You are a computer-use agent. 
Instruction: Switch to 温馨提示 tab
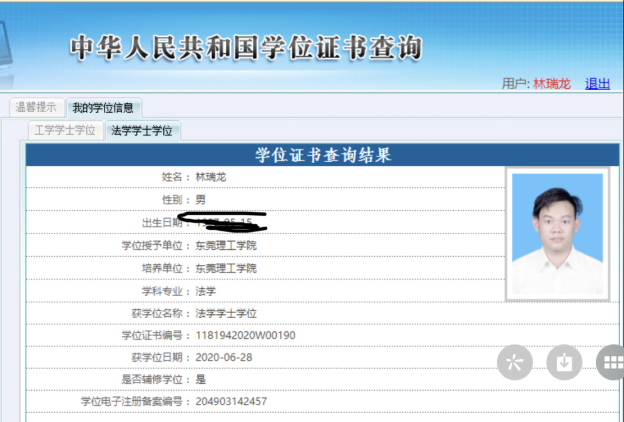point(36,107)
